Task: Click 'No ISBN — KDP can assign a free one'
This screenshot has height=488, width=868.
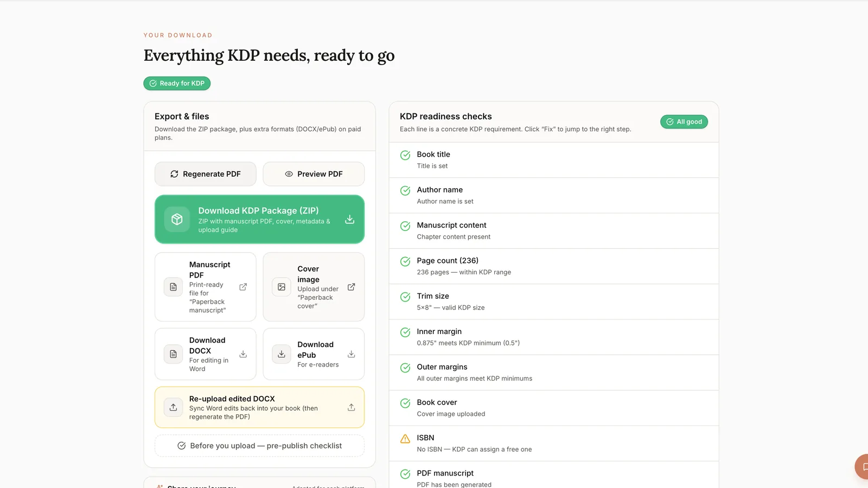Action: click(474, 450)
